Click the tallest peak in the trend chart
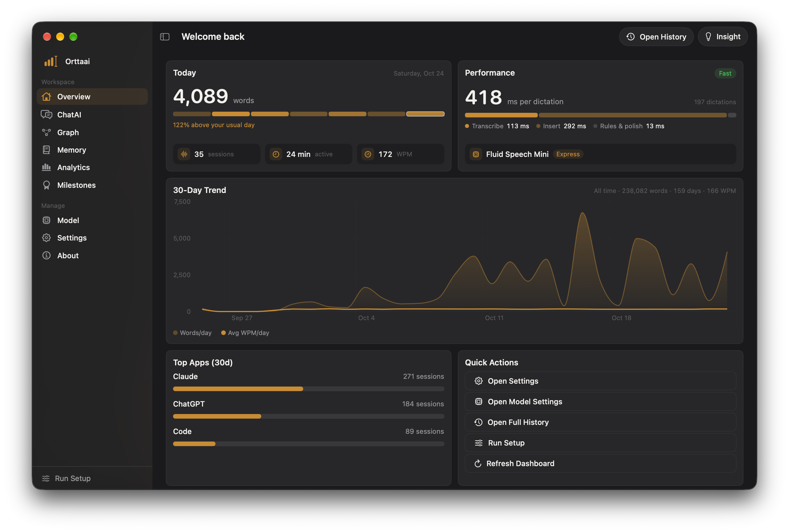789x532 pixels. point(583,213)
